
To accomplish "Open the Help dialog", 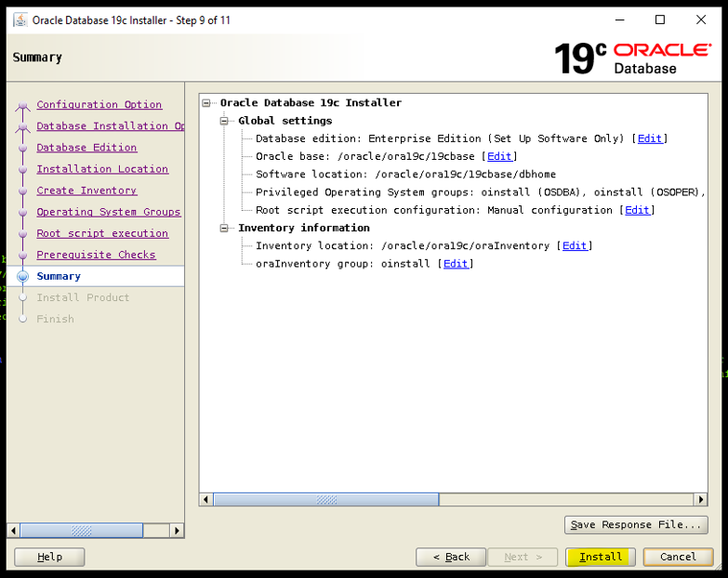I will click(x=49, y=557).
